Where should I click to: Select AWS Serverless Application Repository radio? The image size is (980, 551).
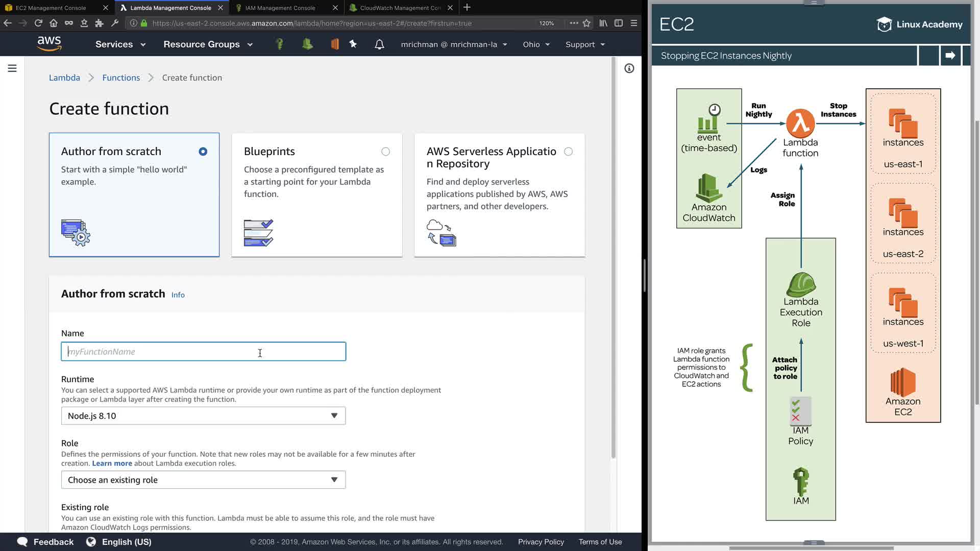[568, 152]
